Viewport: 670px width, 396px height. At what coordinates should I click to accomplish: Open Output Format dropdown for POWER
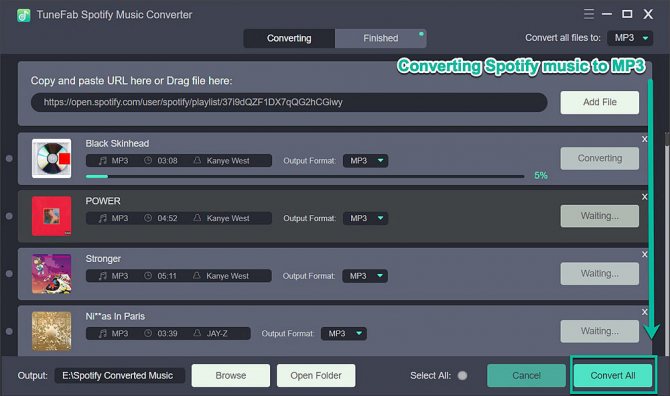pyautogui.click(x=365, y=218)
